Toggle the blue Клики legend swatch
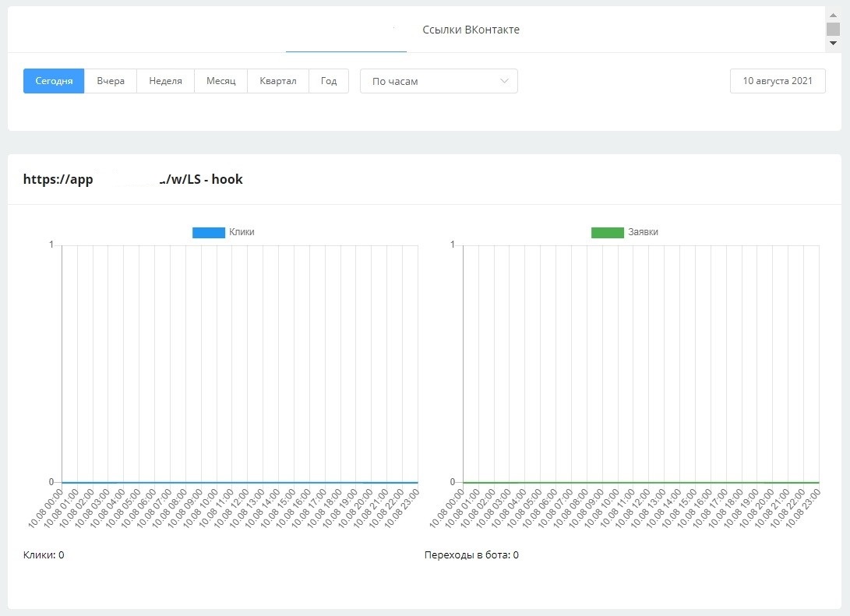The image size is (850, 616). [x=208, y=232]
